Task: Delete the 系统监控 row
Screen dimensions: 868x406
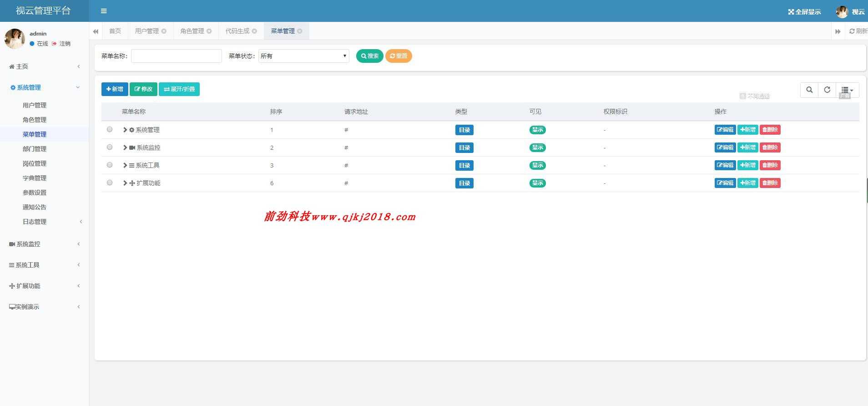Action: pyautogui.click(x=770, y=147)
